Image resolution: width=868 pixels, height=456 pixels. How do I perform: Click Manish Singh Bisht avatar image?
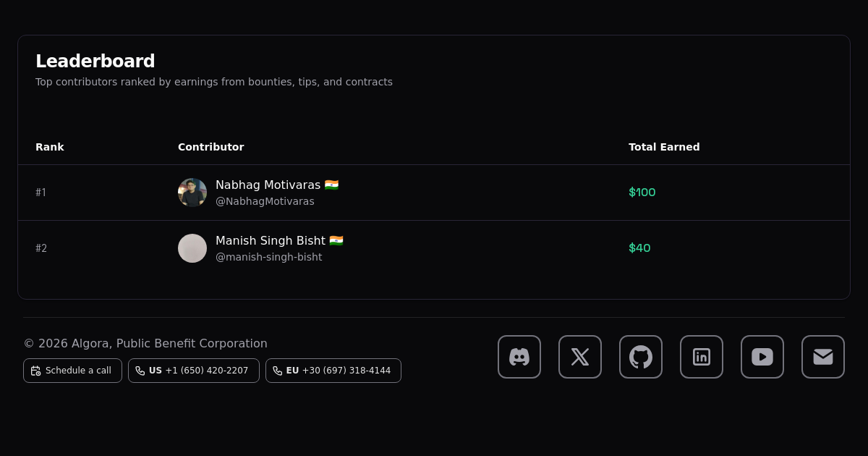pos(192,248)
